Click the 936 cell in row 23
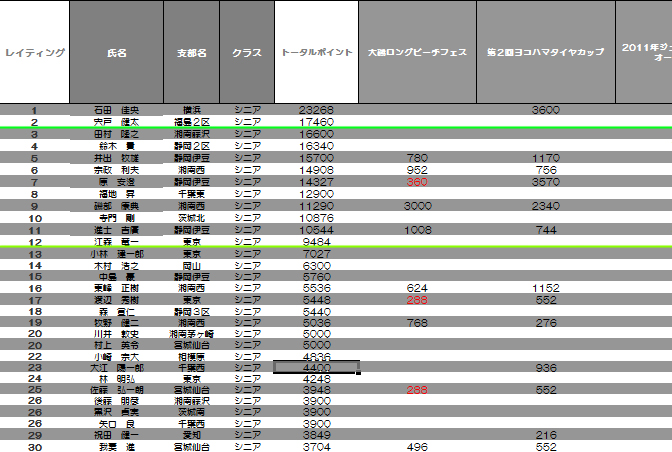 546,367
